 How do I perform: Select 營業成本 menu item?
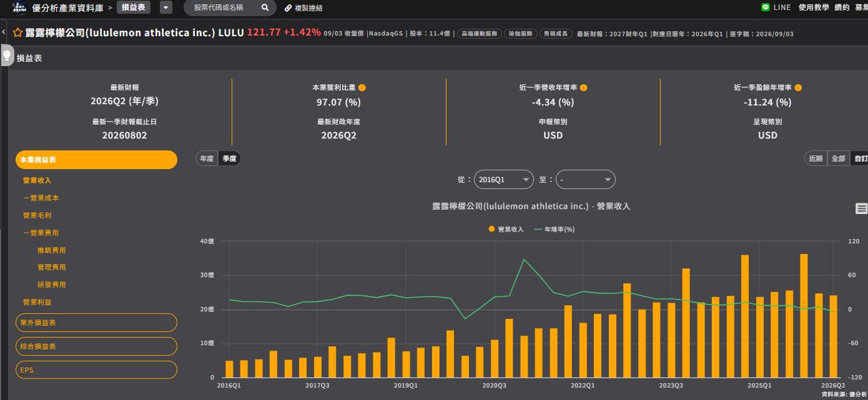[41, 198]
